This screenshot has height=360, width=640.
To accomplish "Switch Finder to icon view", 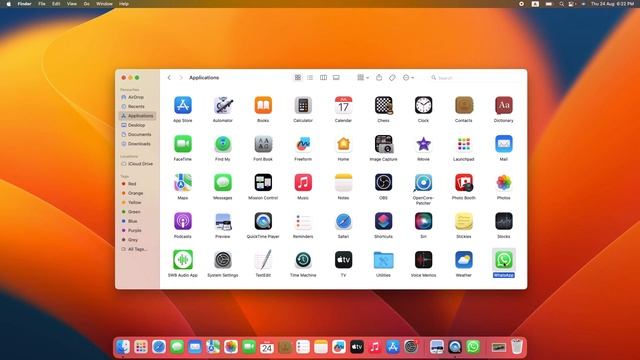I will click(298, 78).
